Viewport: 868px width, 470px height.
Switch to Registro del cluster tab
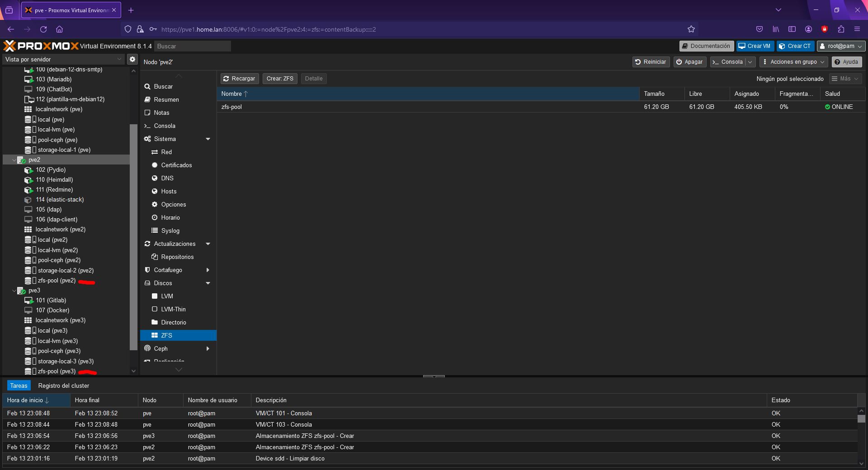64,385
